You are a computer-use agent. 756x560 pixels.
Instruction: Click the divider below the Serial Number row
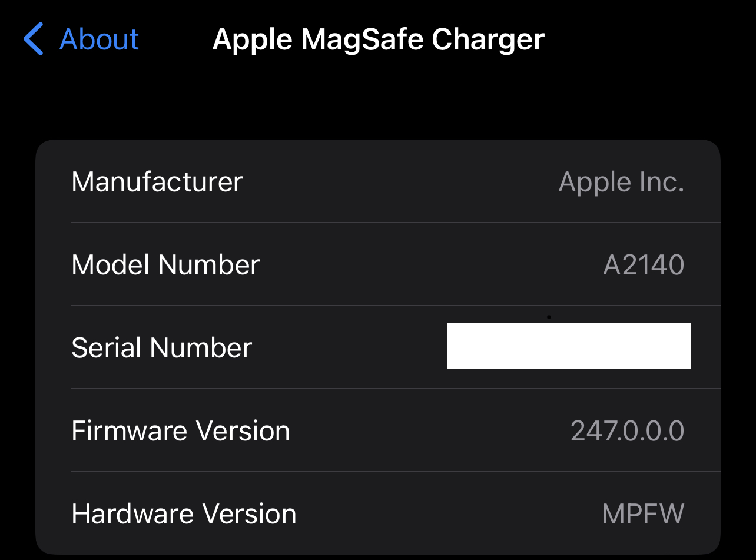point(394,389)
